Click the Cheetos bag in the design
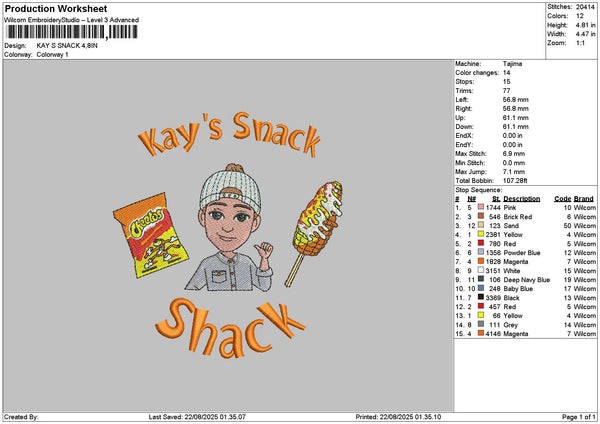The width and height of the screenshot is (600, 424). point(151,235)
